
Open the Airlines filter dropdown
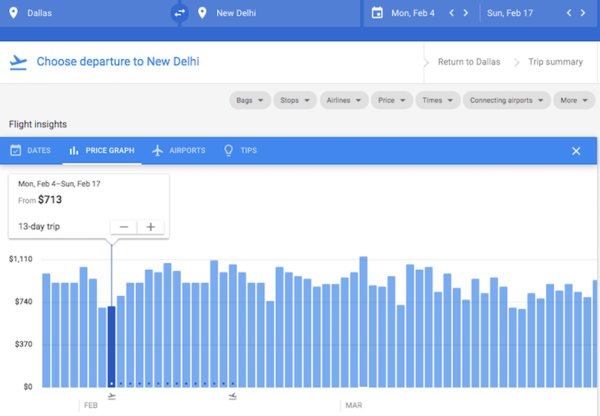coord(344,100)
